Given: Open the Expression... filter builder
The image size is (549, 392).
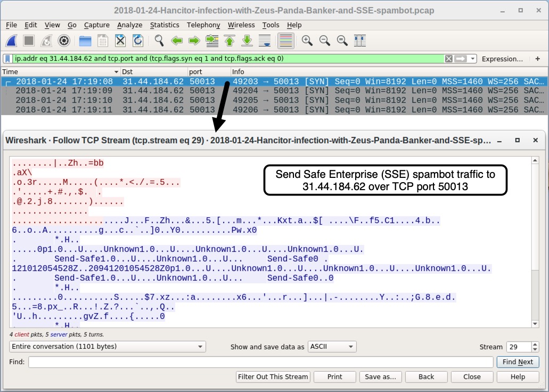Looking at the screenshot, I should click(502, 59).
